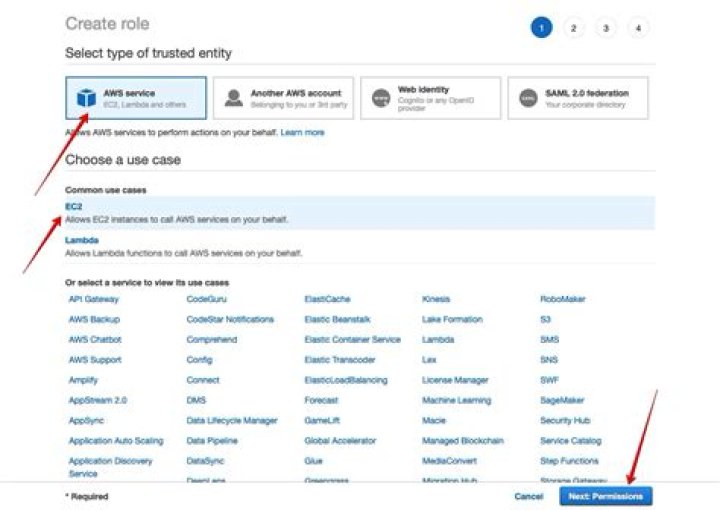Choose Elastic Beanstalk service
The image size is (720, 510).
337,319
